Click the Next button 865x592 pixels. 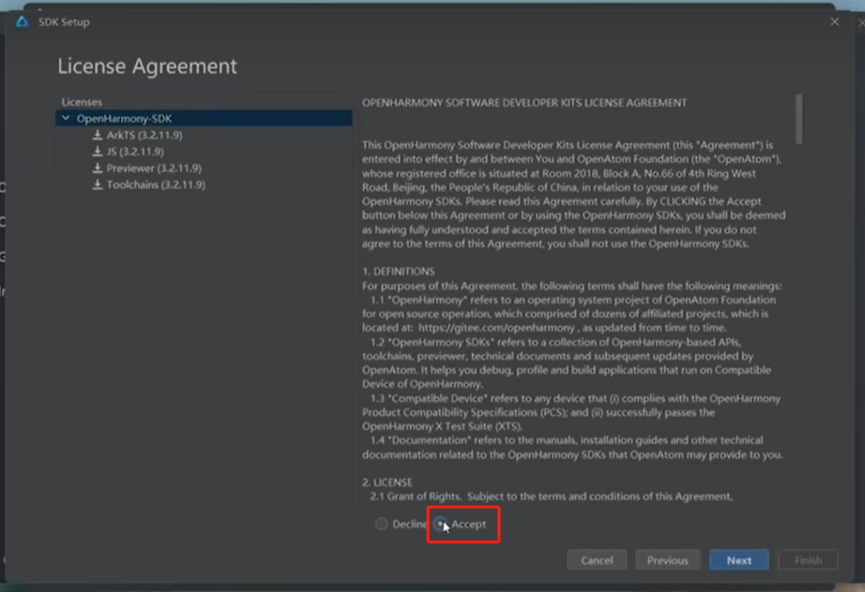pos(739,560)
